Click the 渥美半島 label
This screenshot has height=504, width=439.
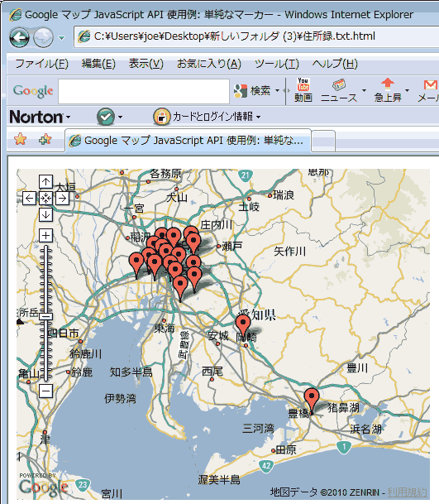219,479
